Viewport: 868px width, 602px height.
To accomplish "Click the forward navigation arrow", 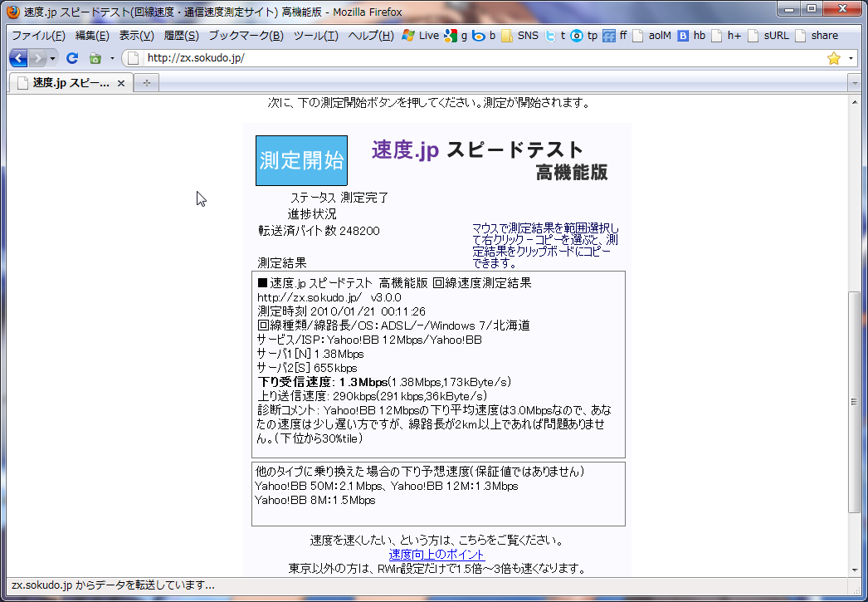I will click(x=37, y=58).
